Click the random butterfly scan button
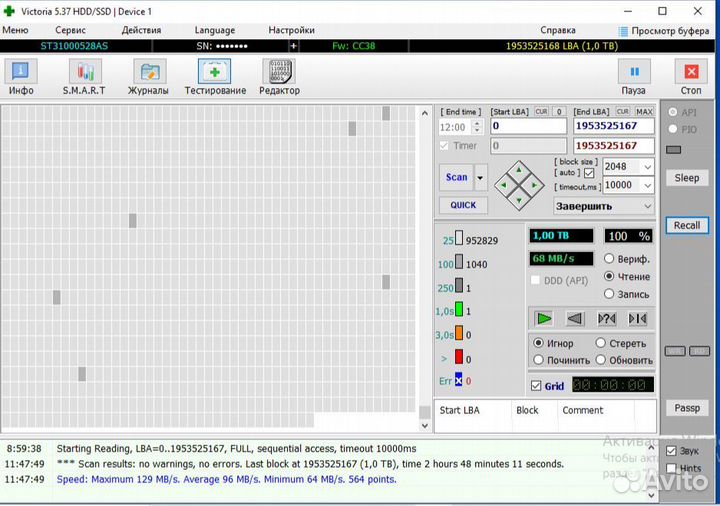Viewport: 720px width, 506px height. 606,318
